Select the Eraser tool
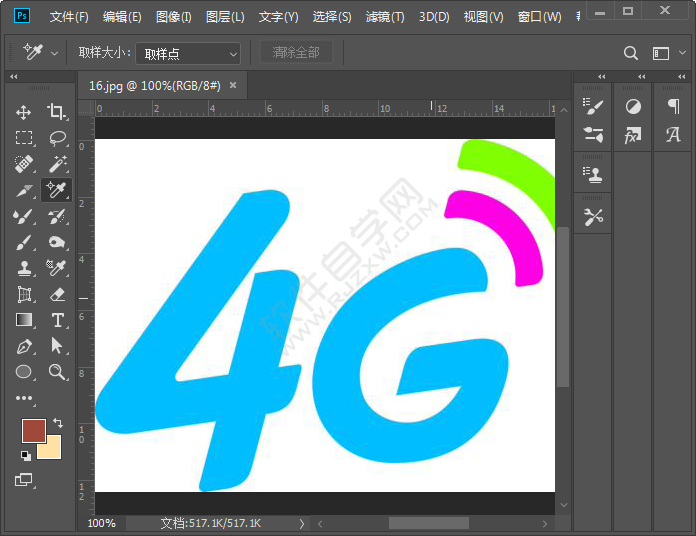Image resolution: width=696 pixels, height=536 pixels. (x=57, y=294)
